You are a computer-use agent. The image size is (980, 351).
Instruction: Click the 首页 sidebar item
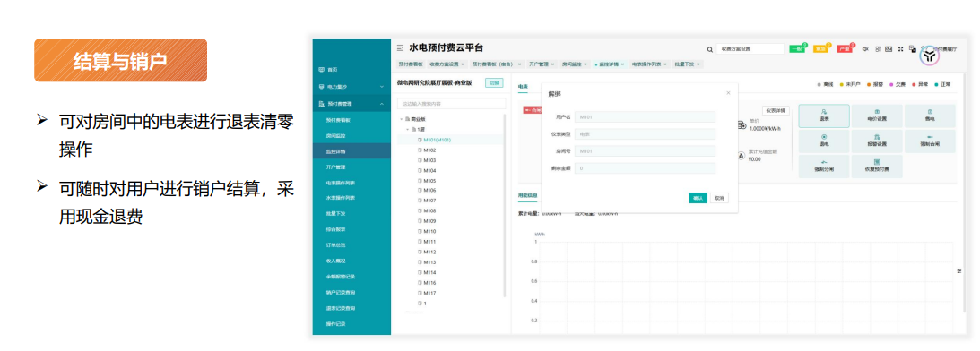351,69
